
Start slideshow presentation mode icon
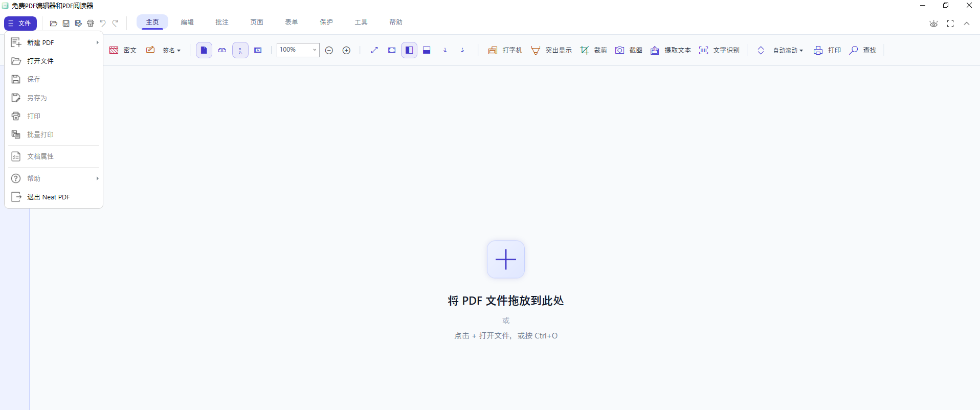[258, 50]
